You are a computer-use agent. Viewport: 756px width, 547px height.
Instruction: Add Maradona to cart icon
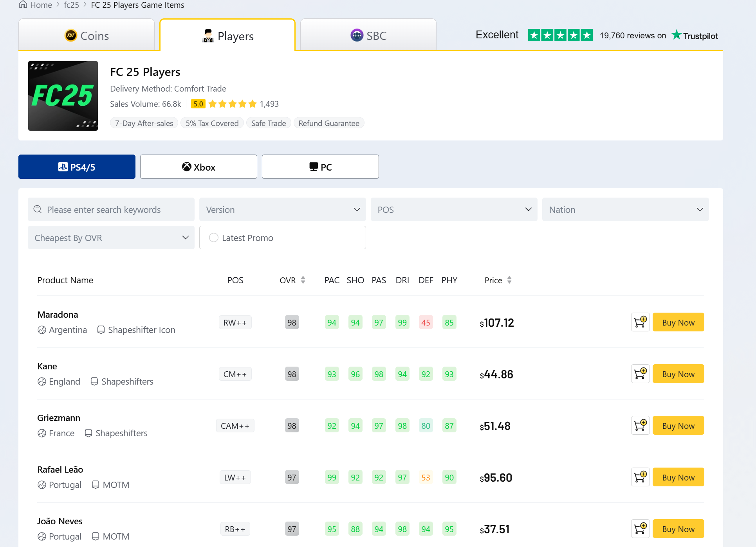coord(640,322)
